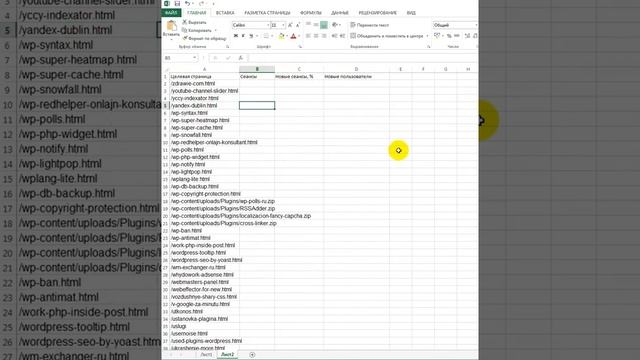Switch to the ДАННЫЕ tab
The height and width of the screenshot is (360, 640).
(340, 13)
